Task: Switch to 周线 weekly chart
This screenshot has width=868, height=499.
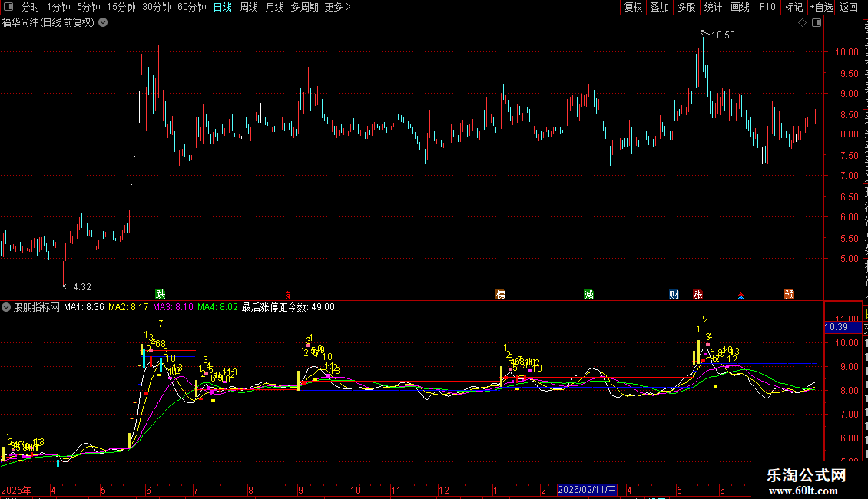Action: [249, 7]
